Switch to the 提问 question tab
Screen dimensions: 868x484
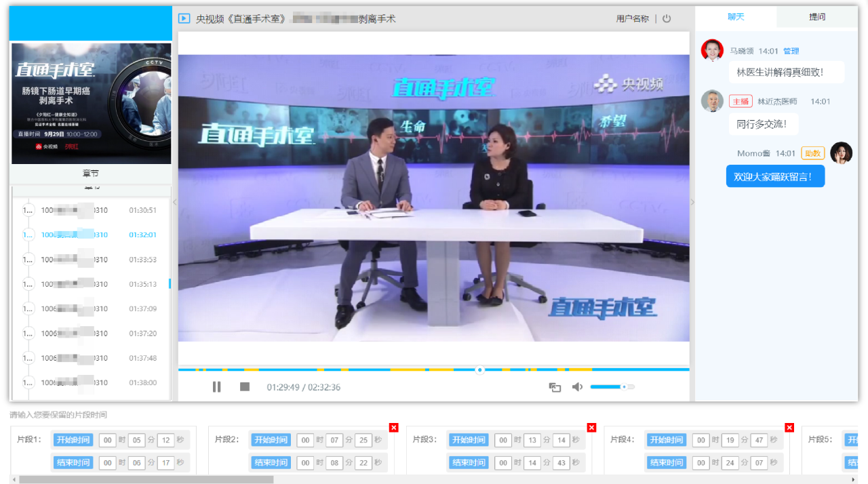point(817,17)
